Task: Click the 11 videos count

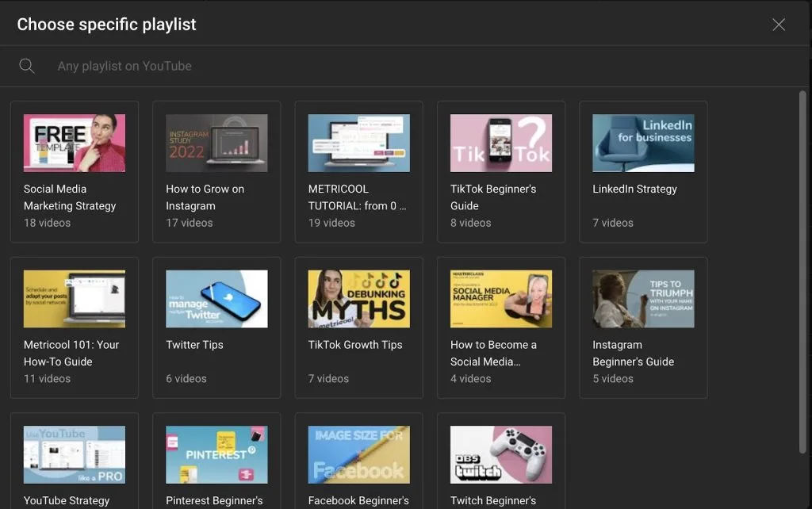Action: [47, 378]
